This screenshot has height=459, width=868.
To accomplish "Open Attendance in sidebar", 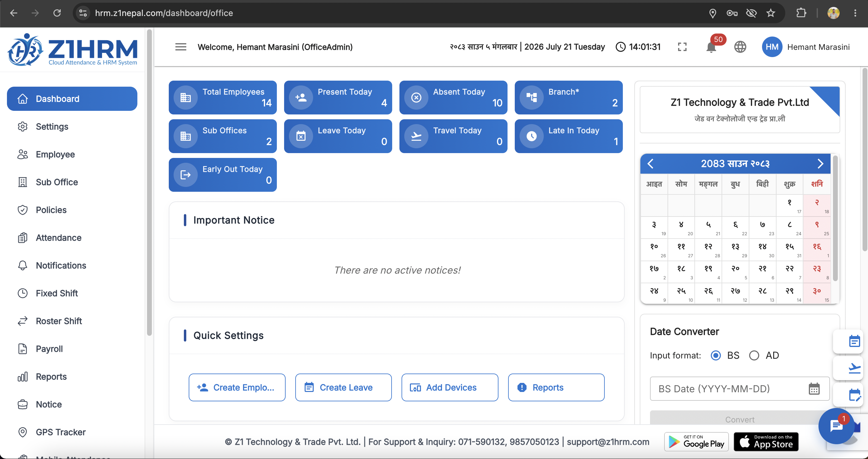I will coord(72,238).
